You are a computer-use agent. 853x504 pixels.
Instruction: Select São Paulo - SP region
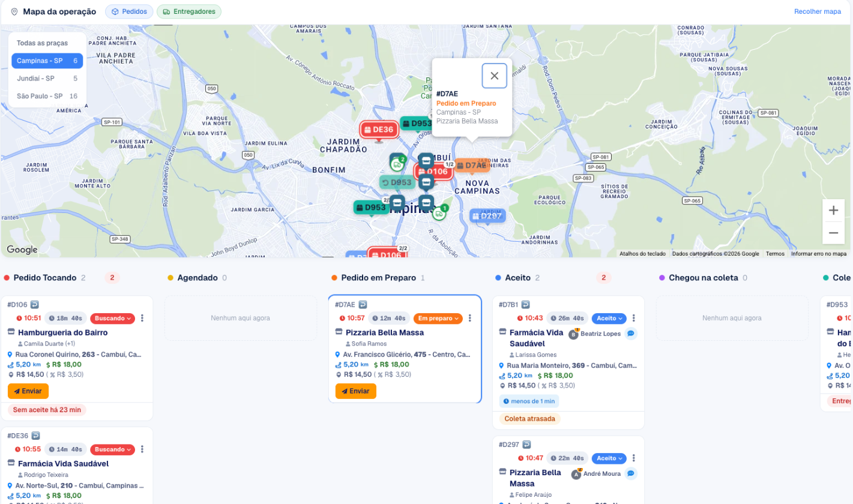pyautogui.click(x=47, y=96)
